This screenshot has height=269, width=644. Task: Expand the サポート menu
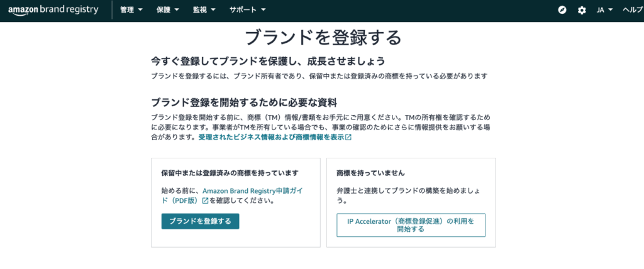(248, 10)
